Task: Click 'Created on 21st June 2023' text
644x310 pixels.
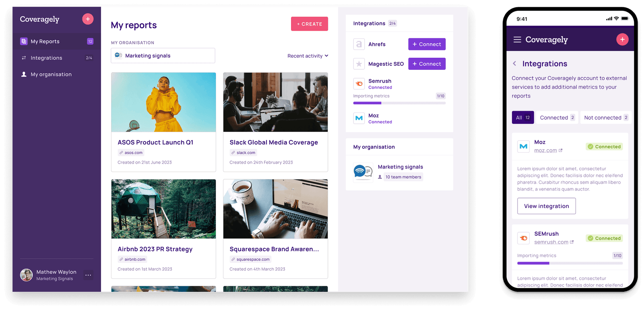Action: [144, 162]
